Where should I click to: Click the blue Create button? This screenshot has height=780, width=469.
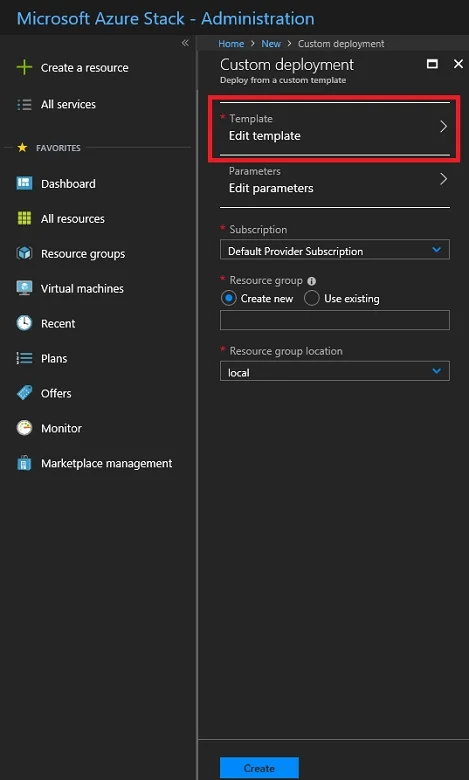[x=259, y=768]
